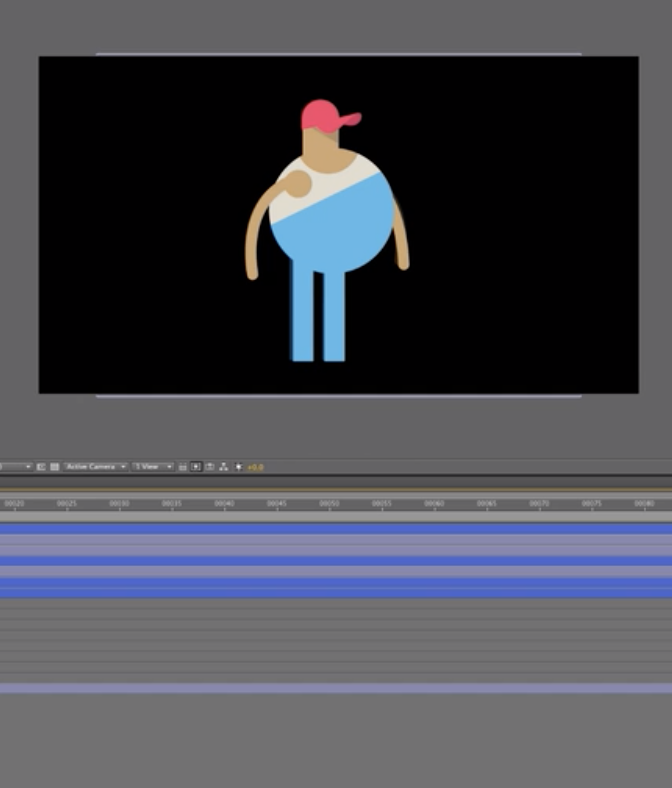672x788 pixels.
Task: Toggle the transparency grid icon
Action: [53, 467]
